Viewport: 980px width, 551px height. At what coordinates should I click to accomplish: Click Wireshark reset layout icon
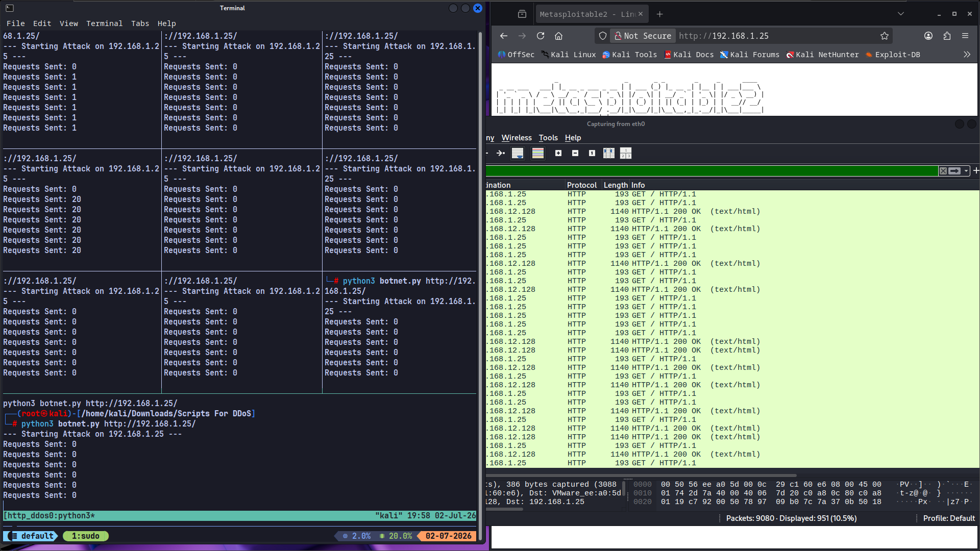626,153
